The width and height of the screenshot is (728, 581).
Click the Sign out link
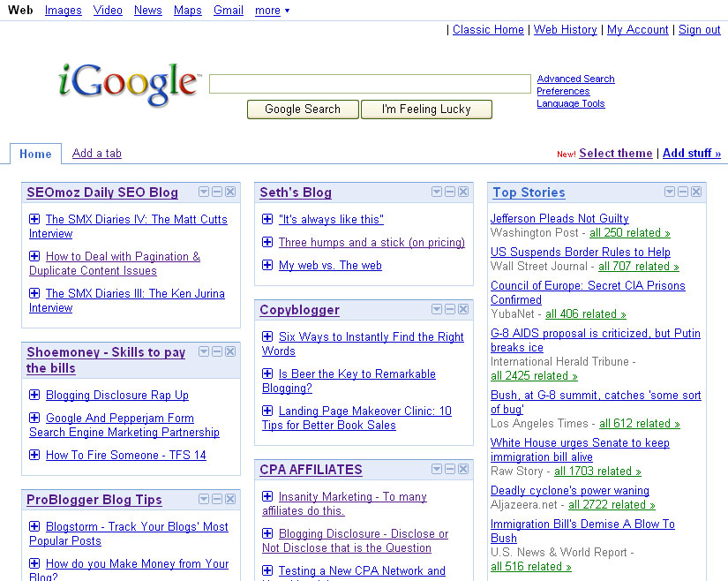pyautogui.click(x=700, y=30)
